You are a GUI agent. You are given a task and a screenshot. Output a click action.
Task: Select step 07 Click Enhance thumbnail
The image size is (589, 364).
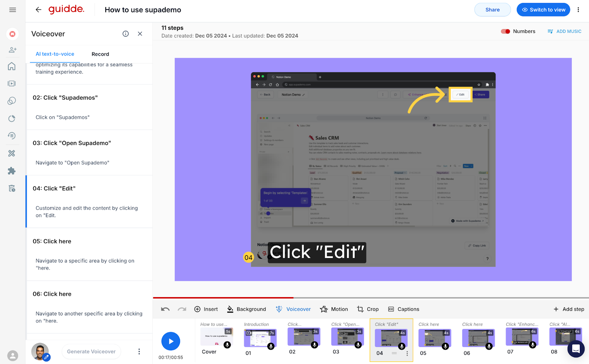[522, 337]
